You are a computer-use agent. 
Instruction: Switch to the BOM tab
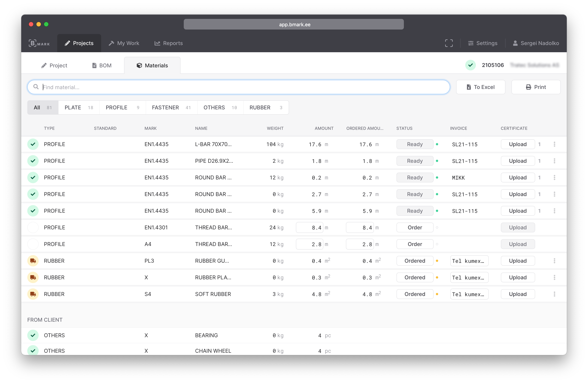[102, 65]
